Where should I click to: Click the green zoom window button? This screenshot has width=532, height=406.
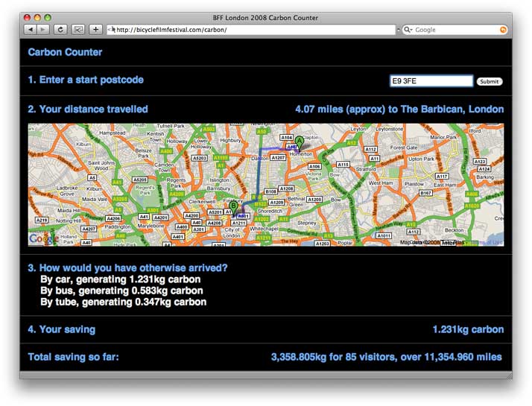click(x=48, y=17)
